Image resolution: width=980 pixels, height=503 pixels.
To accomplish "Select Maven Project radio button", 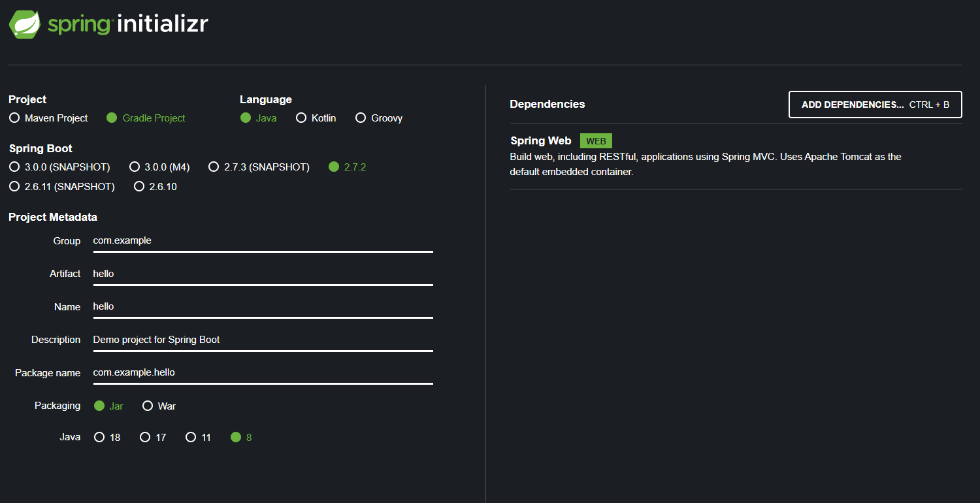I will point(48,118).
